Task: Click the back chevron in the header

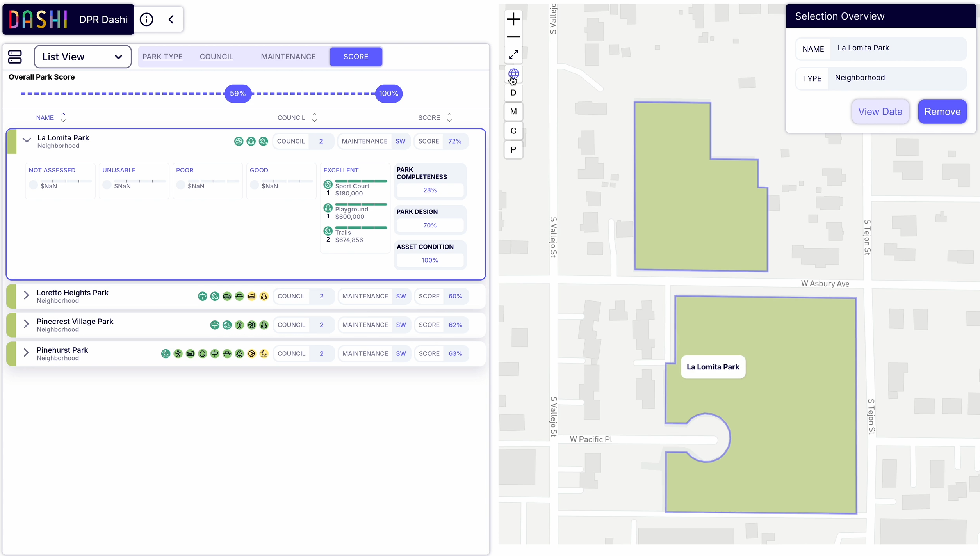Action: tap(171, 20)
